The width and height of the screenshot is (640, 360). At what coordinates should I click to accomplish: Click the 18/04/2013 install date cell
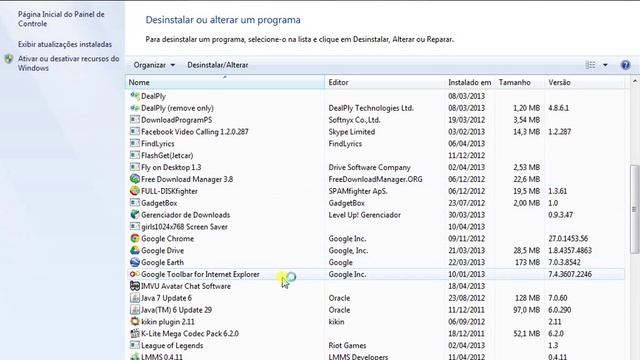[x=467, y=286]
